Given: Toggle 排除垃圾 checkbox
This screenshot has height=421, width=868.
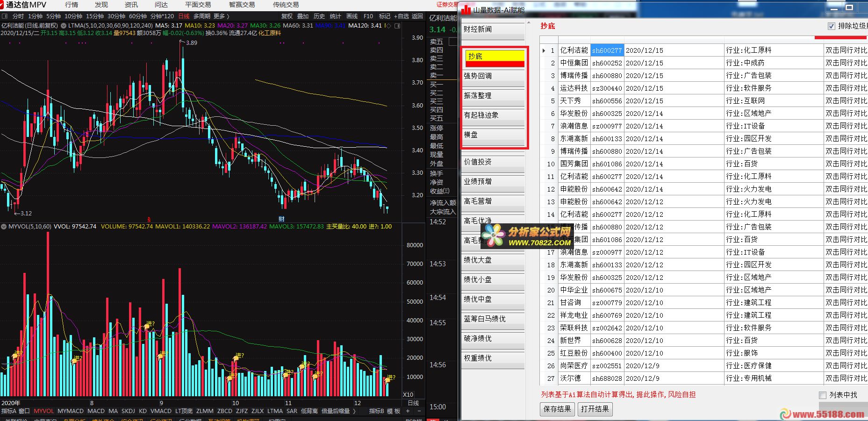Looking at the screenshot, I should pyautogui.click(x=831, y=26).
